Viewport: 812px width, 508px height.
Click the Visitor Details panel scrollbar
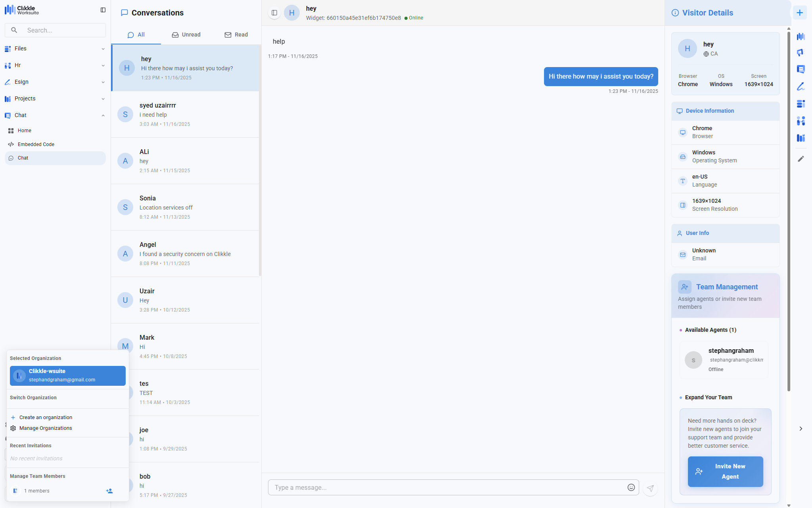point(789,210)
